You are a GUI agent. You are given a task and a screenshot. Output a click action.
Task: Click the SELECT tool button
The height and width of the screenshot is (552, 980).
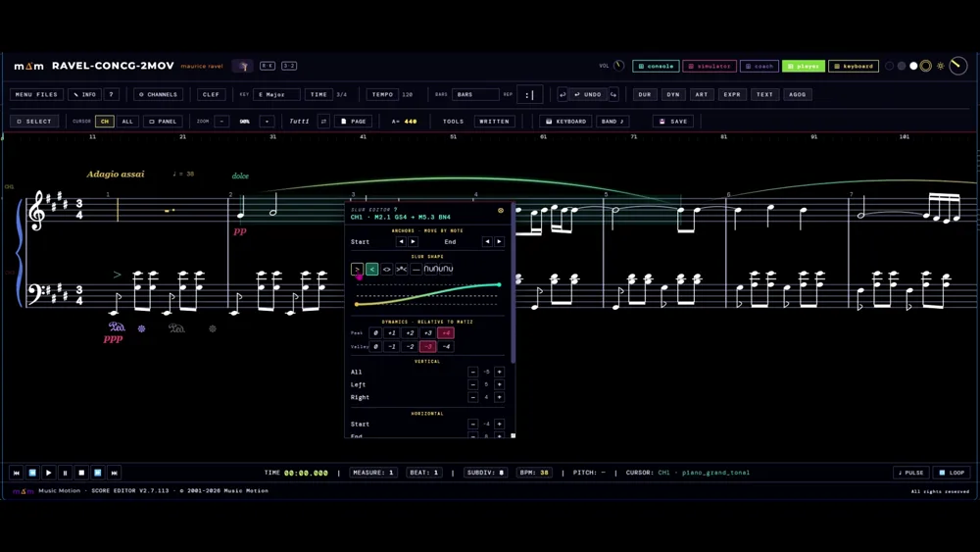[x=34, y=122]
